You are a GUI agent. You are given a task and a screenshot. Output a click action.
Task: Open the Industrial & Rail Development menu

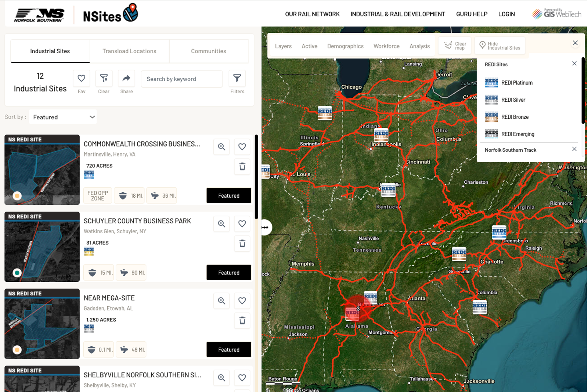pos(397,14)
